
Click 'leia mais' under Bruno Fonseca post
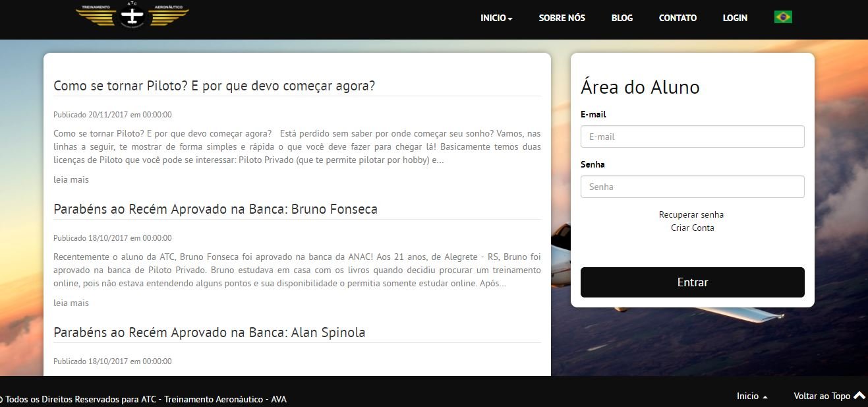click(x=71, y=303)
